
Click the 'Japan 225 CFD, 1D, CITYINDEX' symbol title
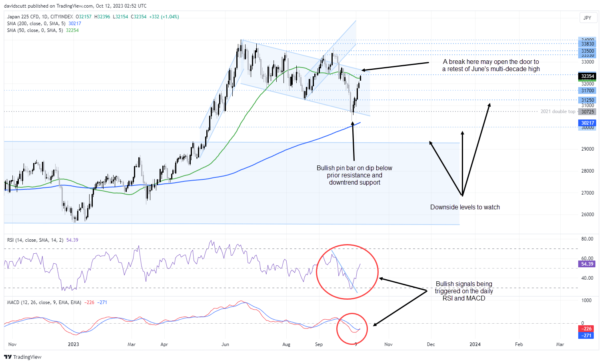pyautogui.click(x=40, y=17)
